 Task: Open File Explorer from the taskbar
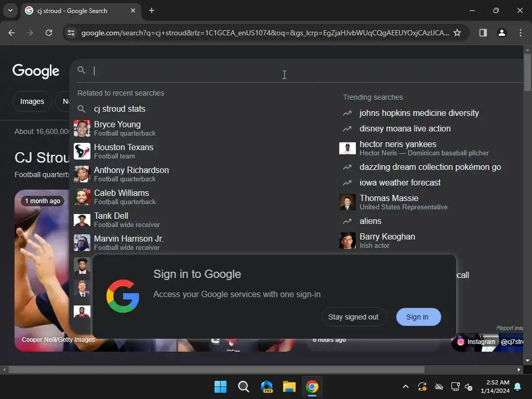(x=289, y=387)
